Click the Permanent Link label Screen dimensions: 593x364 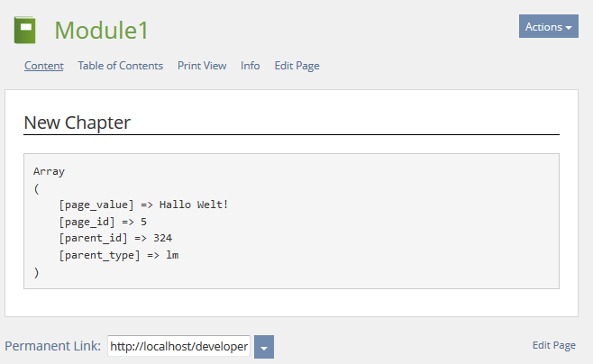pyautogui.click(x=52, y=346)
